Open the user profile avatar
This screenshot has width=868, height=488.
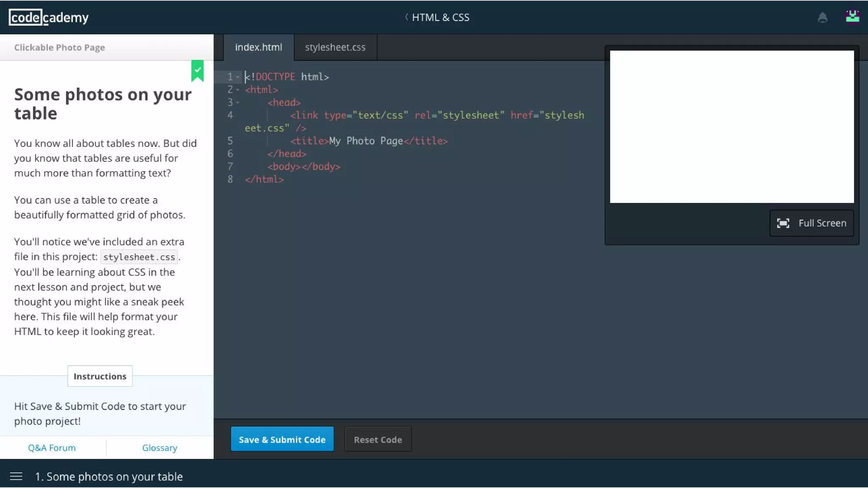[852, 17]
